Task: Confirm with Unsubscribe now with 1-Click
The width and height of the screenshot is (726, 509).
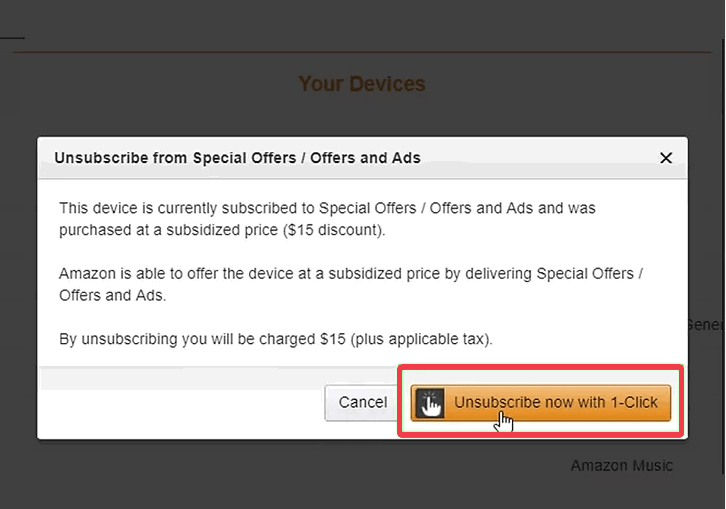Action: pos(555,402)
